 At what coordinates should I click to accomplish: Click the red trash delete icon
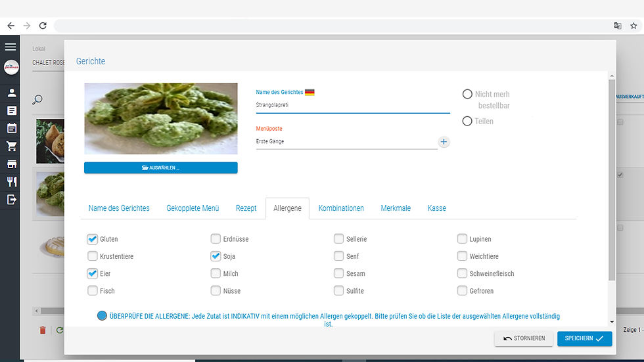tap(42, 330)
